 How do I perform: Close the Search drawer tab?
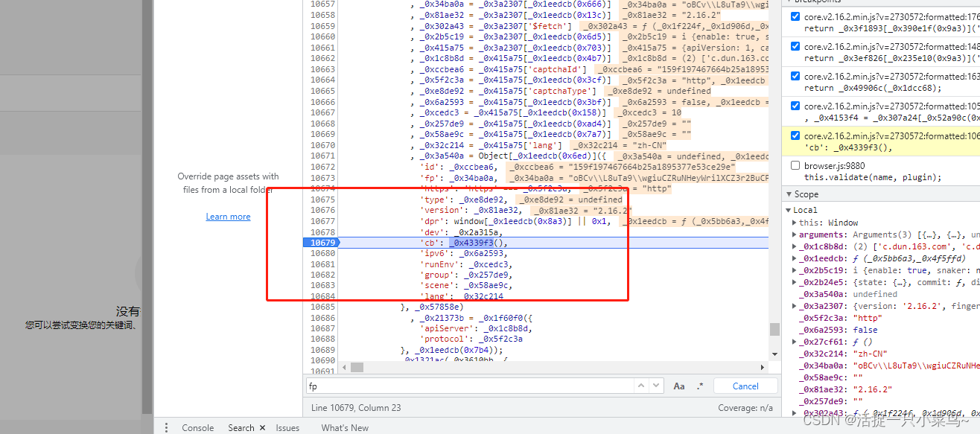click(262, 428)
